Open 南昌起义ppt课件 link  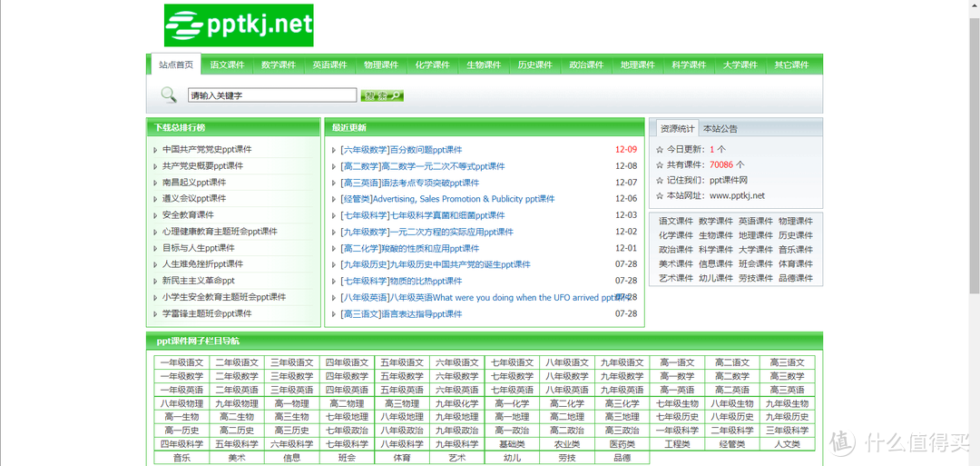[194, 182]
